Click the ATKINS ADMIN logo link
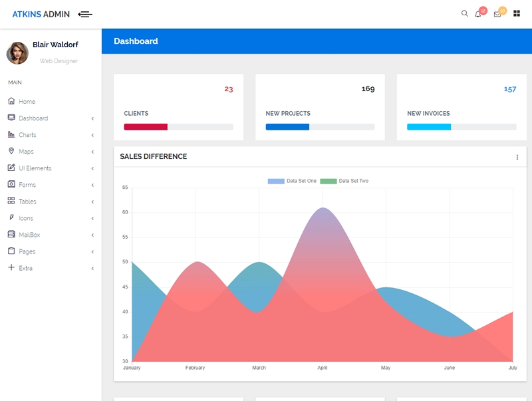The width and height of the screenshot is (532, 401). [x=41, y=14]
